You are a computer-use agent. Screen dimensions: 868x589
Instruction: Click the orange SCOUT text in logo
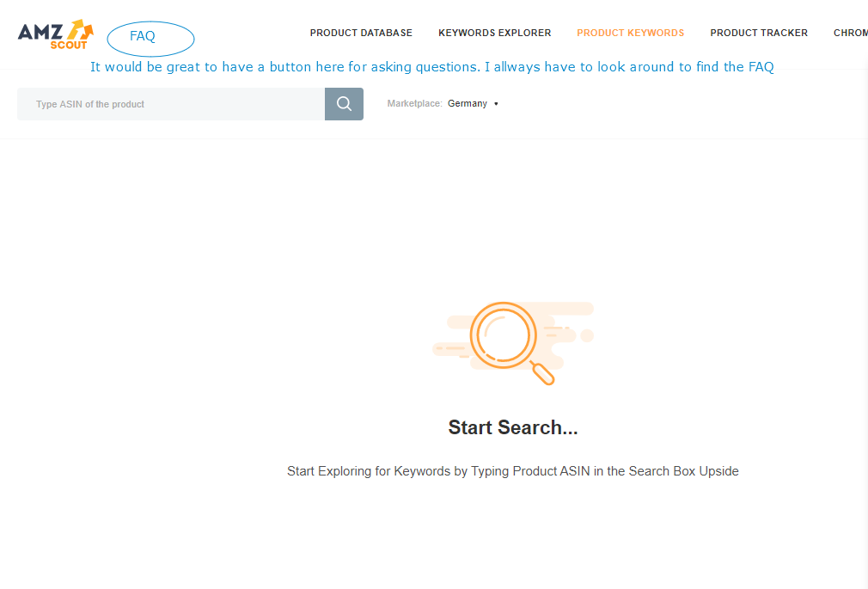click(x=69, y=45)
